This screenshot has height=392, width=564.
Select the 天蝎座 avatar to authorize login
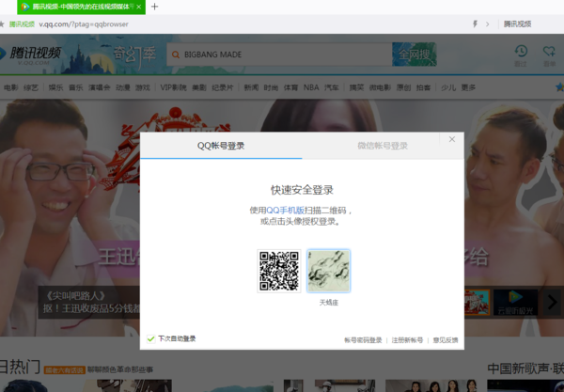(x=328, y=271)
